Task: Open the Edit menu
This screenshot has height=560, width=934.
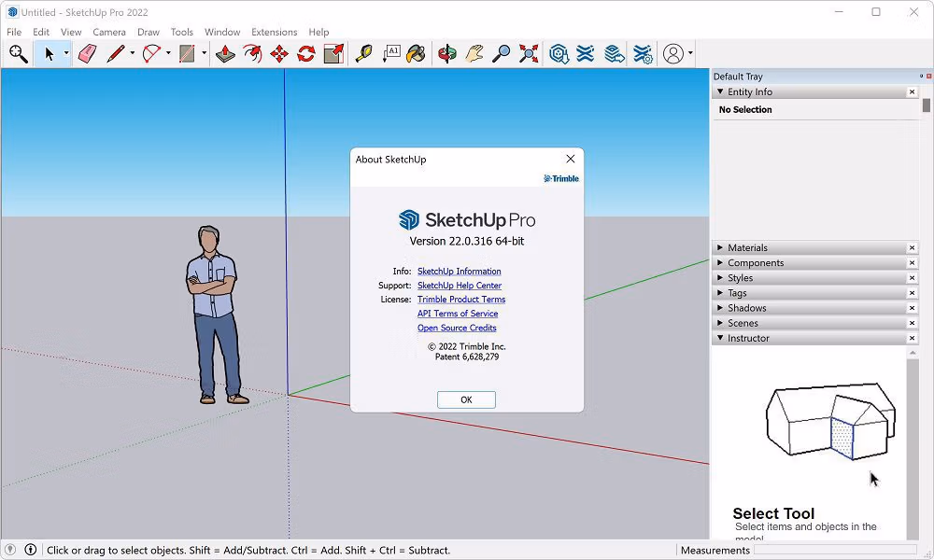Action: click(41, 32)
